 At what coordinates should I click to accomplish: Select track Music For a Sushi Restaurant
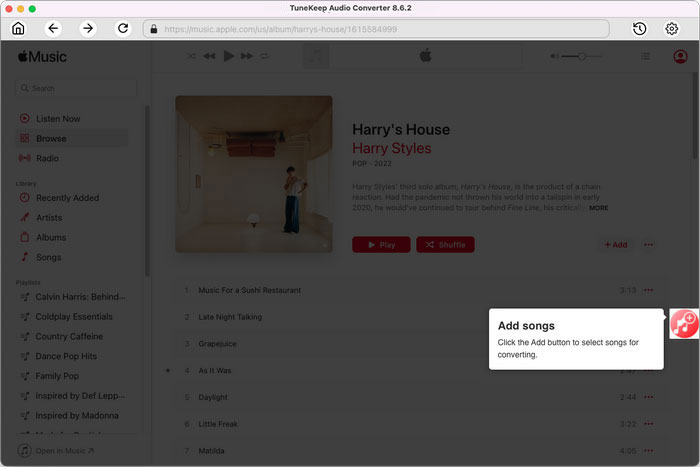250,290
